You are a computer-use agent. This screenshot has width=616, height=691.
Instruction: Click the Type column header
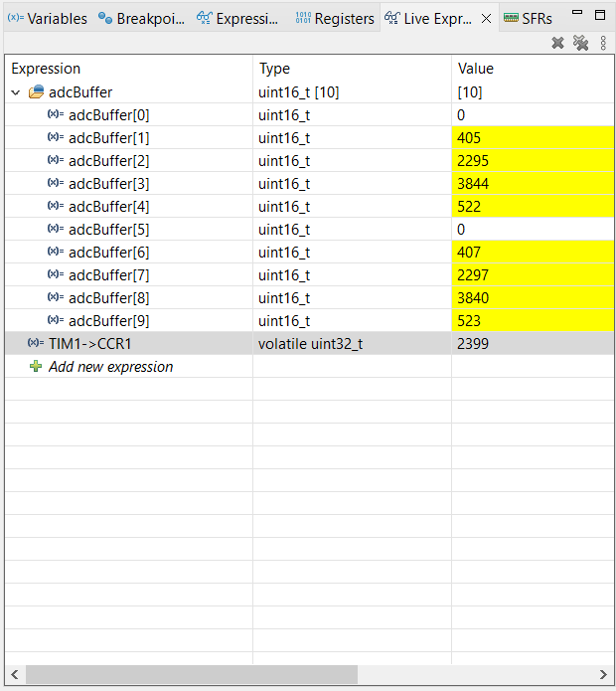coord(353,69)
